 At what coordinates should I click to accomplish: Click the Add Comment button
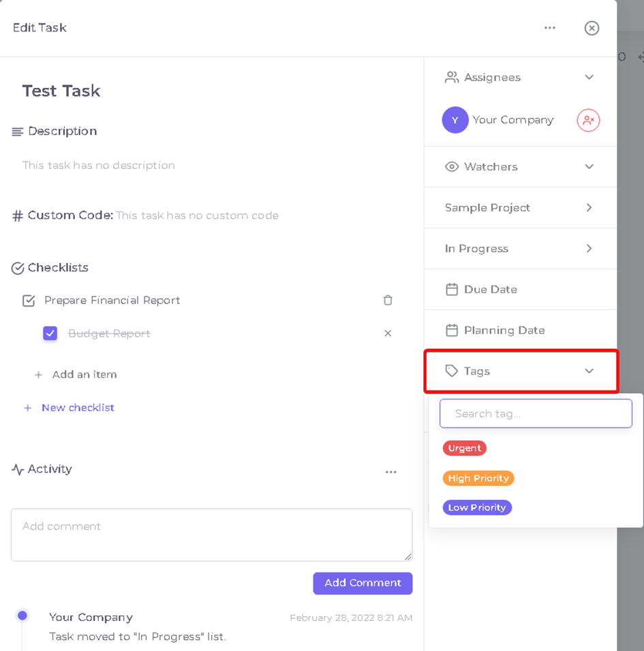[363, 584]
